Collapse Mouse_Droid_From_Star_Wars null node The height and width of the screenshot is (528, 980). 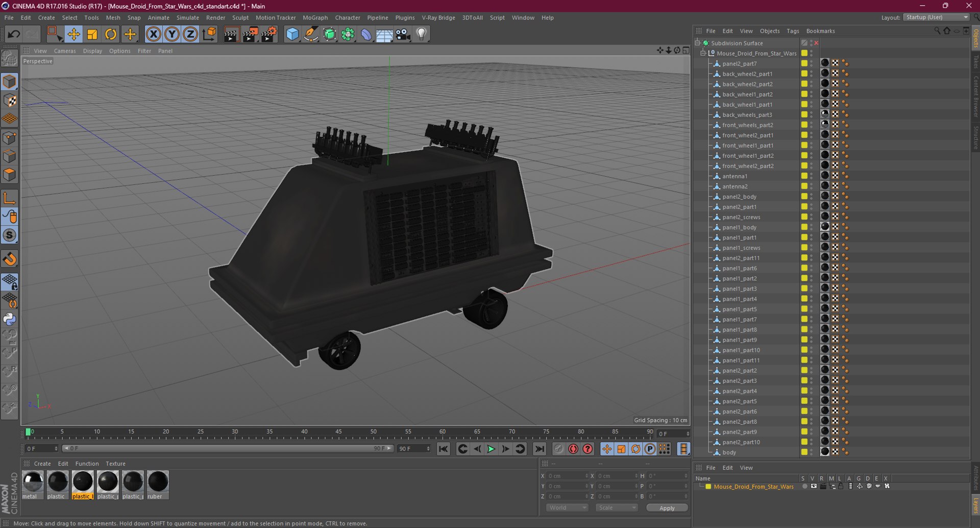pos(703,53)
